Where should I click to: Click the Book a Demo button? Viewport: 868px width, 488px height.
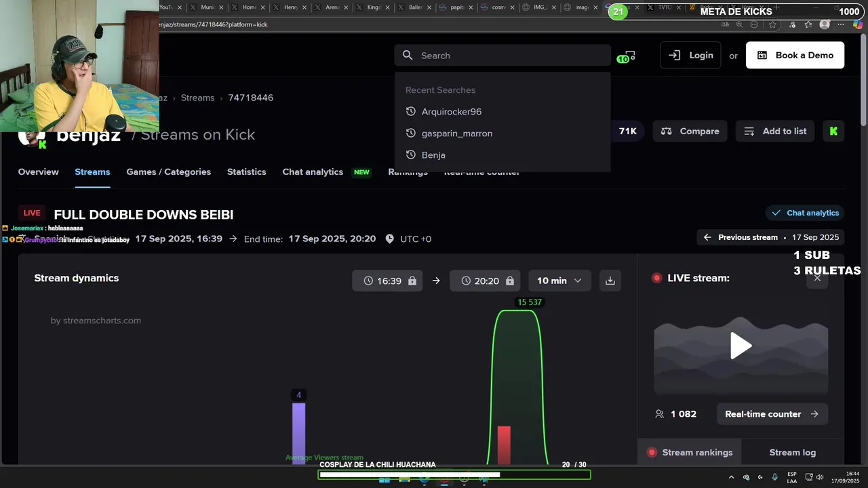click(x=795, y=56)
